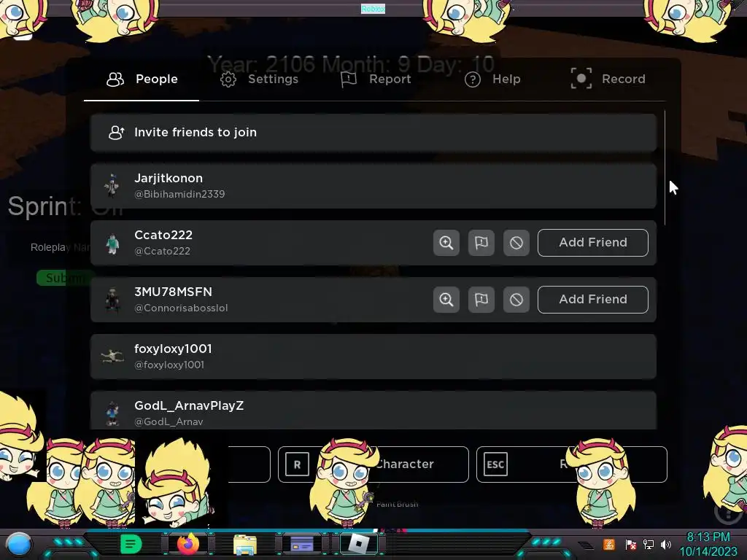Open the Help tab
The width and height of the screenshot is (747, 560).
(492, 79)
